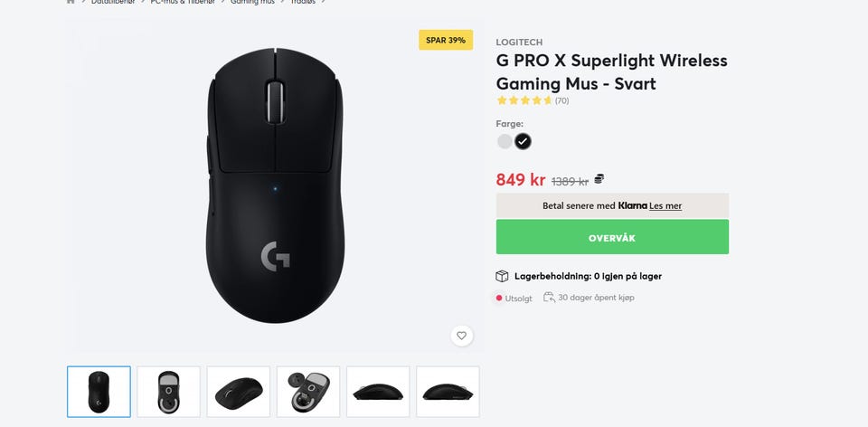Select the white color option
Viewport: 868px width, 427px height.
pyautogui.click(x=505, y=141)
